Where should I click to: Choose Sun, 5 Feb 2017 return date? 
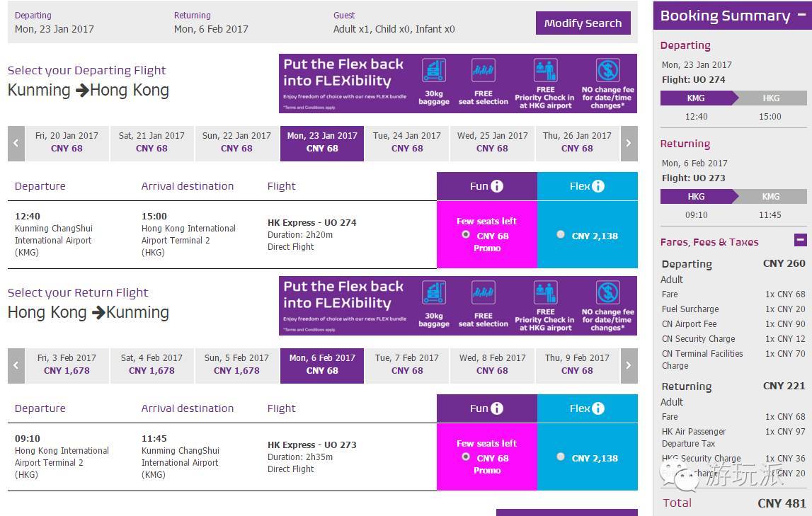tap(236, 365)
